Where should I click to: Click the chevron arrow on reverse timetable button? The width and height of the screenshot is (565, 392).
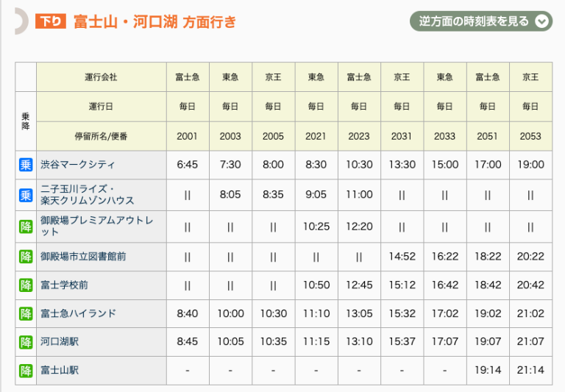click(x=542, y=21)
